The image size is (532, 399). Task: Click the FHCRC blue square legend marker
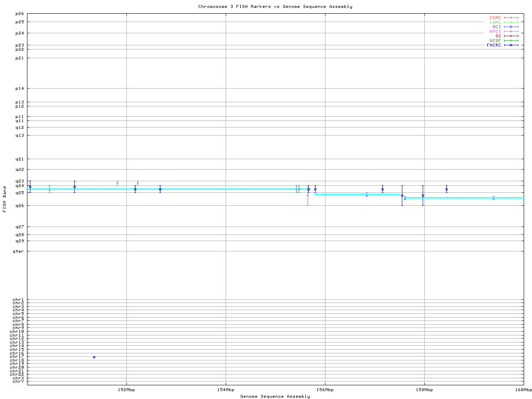click(511, 45)
